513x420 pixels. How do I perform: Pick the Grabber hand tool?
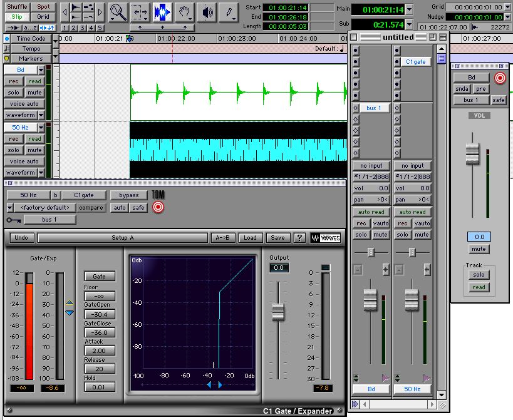(184, 11)
